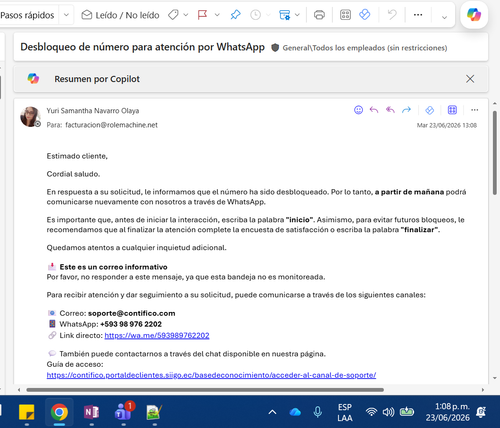Click the vertical scrollbar down arrow
Viewport: 500px width, 428px height.
click(495, 378)
